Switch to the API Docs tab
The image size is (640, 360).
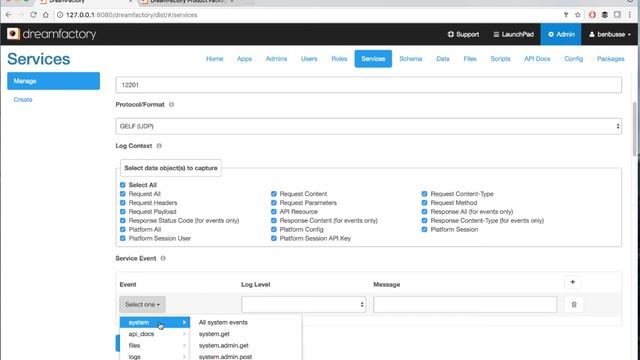537,59
